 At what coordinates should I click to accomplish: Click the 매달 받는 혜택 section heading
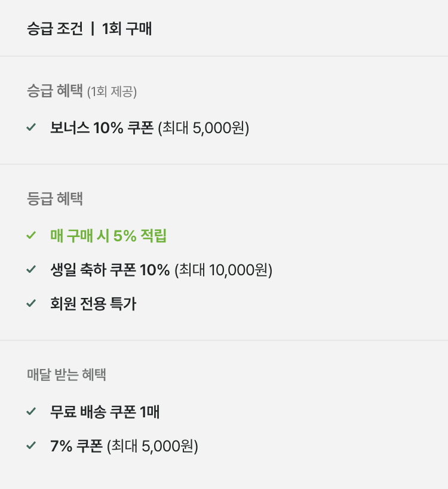click(66, 374)
